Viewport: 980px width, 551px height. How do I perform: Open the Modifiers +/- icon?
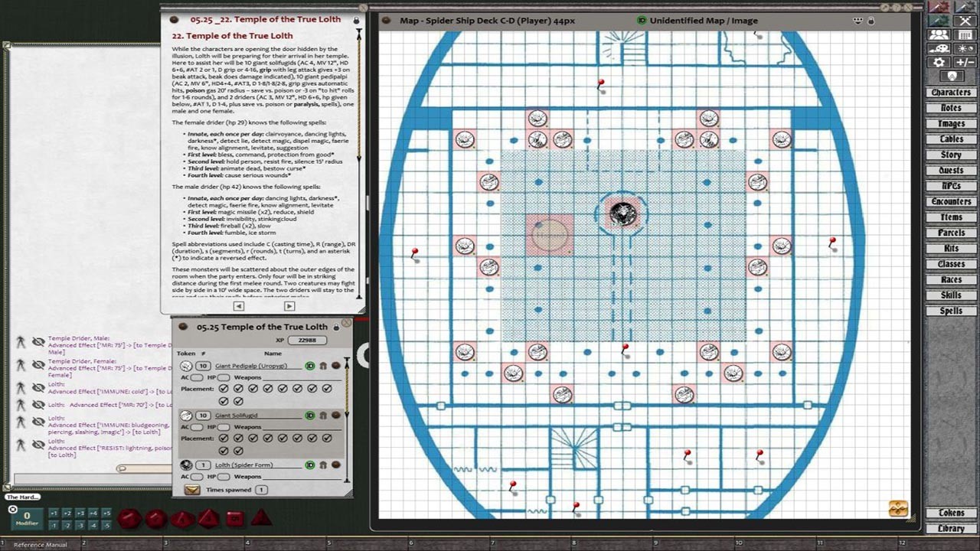(965, 61)
